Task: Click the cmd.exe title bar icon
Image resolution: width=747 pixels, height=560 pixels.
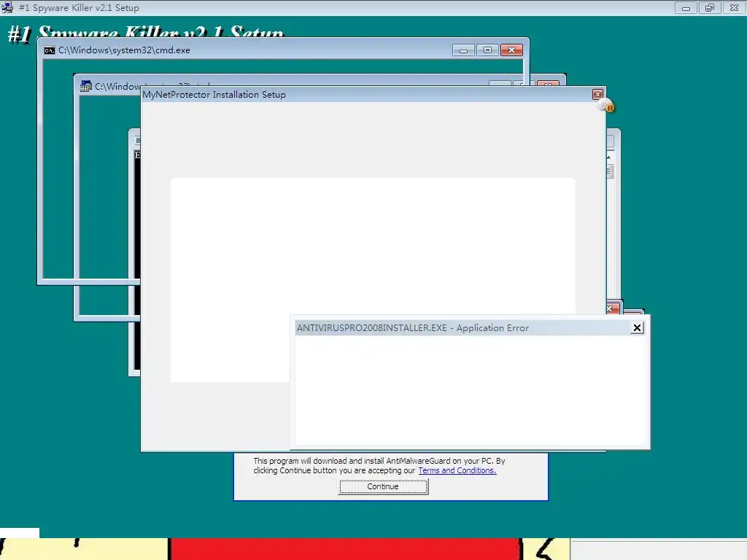Action: click(49, 50)
